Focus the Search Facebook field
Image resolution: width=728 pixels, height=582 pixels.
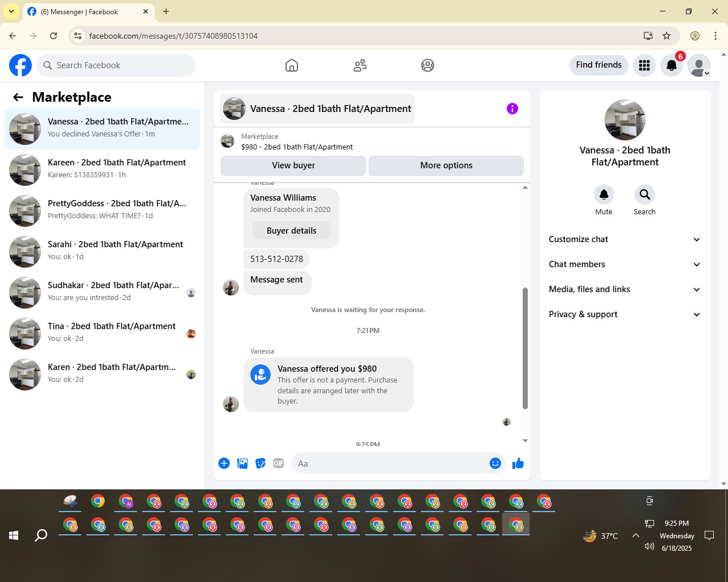[x=116, y=65]
